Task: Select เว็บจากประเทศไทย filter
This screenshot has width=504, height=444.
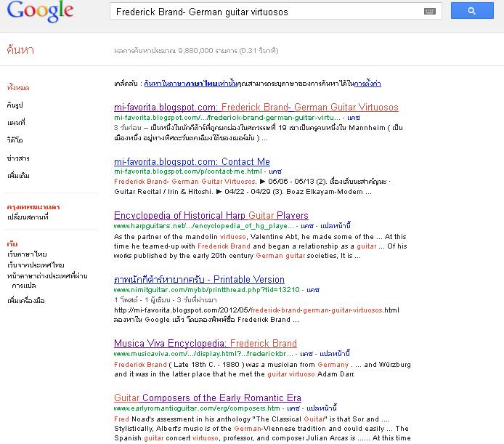Action: click(x=36, y=265)
